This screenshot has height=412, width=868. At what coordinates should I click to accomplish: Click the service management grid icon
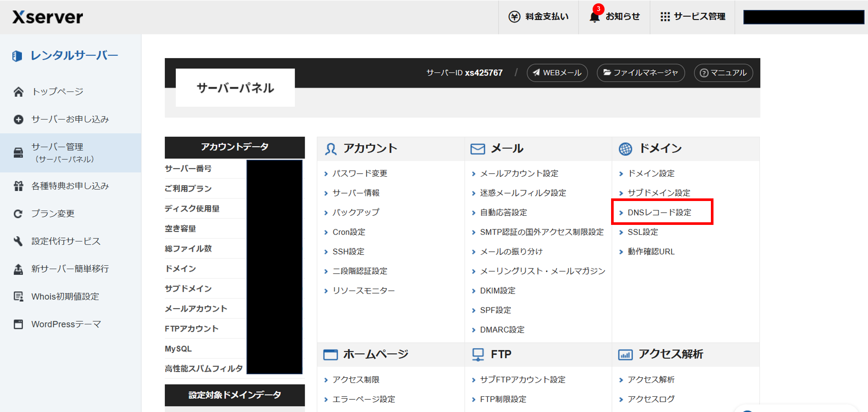tap(665, 16)
